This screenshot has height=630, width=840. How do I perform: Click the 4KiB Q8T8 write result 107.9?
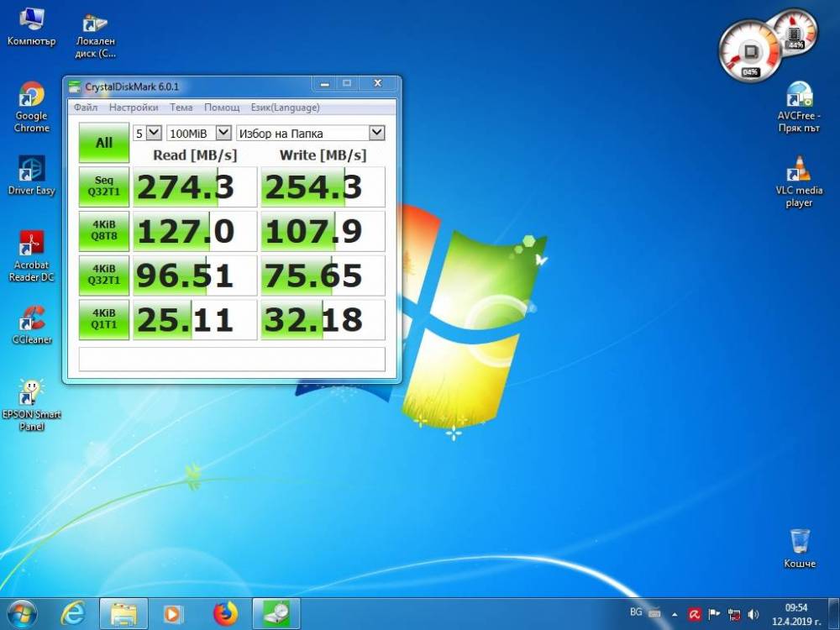(x=323, y=231)
